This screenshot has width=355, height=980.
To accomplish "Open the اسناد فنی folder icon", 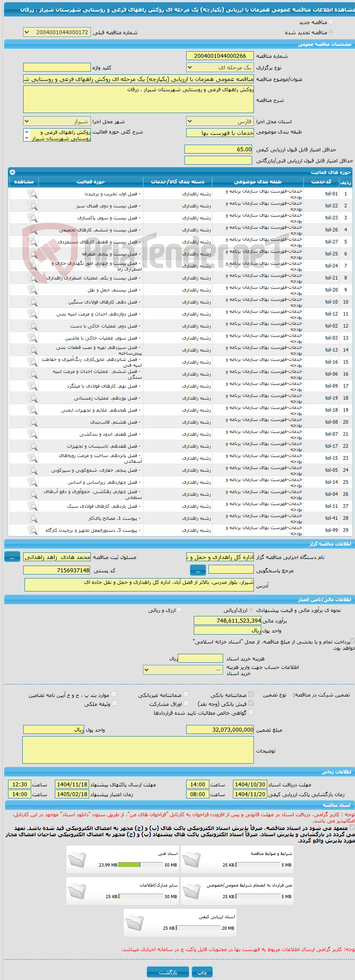I will click(77, 859).
